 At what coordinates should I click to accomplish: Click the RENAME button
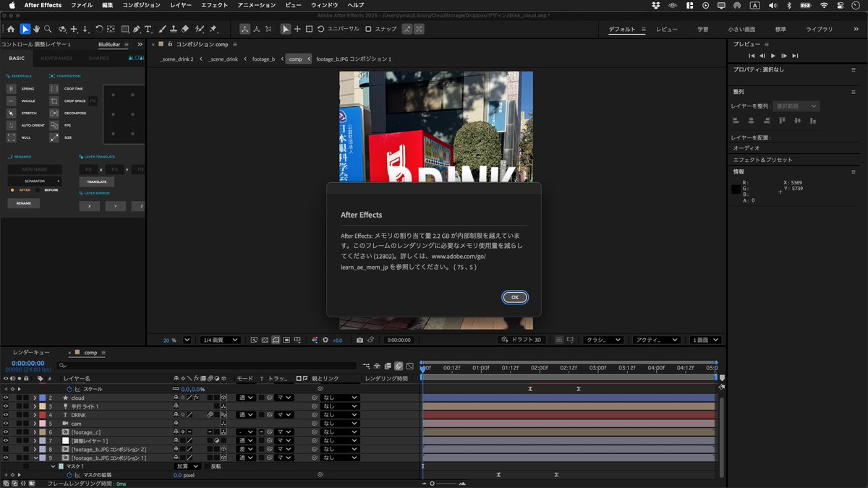pos(24,203)
